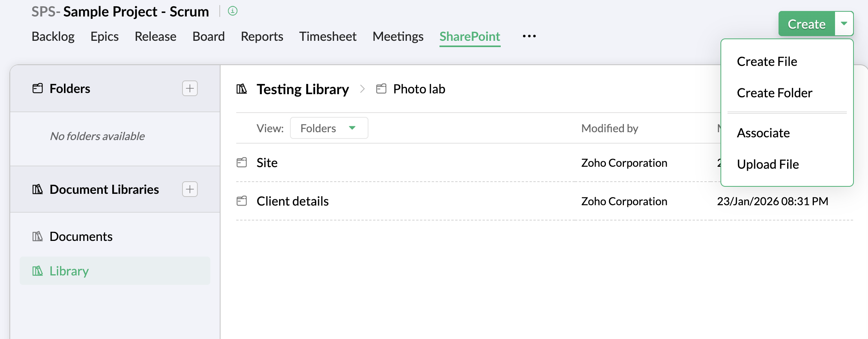Switch to the Backlog tab

(53, 36)
